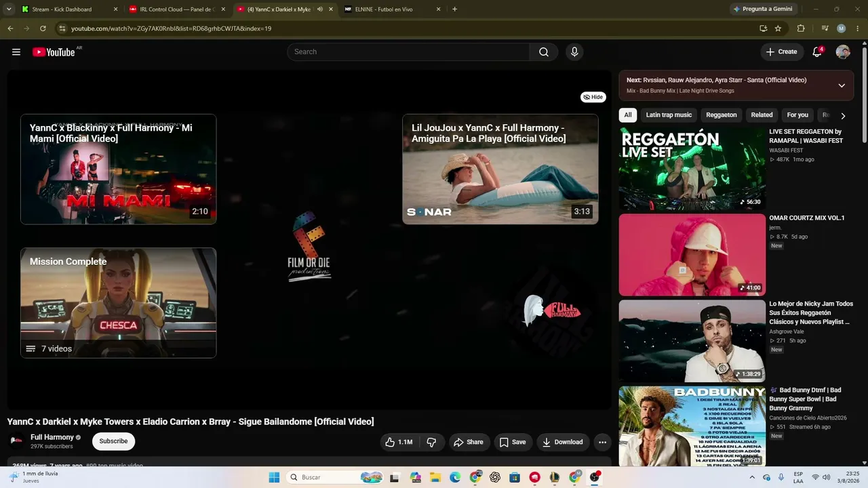Start voice search with the microphone
The width and height of the screenshot is (868, 488).
click(574, 52)
